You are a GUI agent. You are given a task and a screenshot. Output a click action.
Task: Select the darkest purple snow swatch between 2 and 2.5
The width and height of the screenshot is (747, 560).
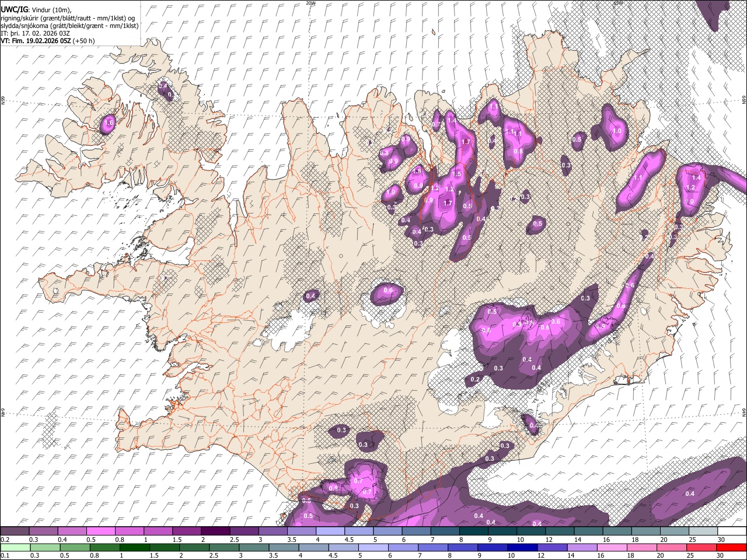point(215,531)
